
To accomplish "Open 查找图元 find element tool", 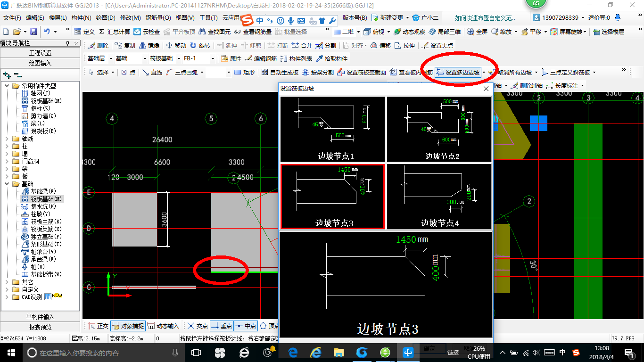I will 215,32.
